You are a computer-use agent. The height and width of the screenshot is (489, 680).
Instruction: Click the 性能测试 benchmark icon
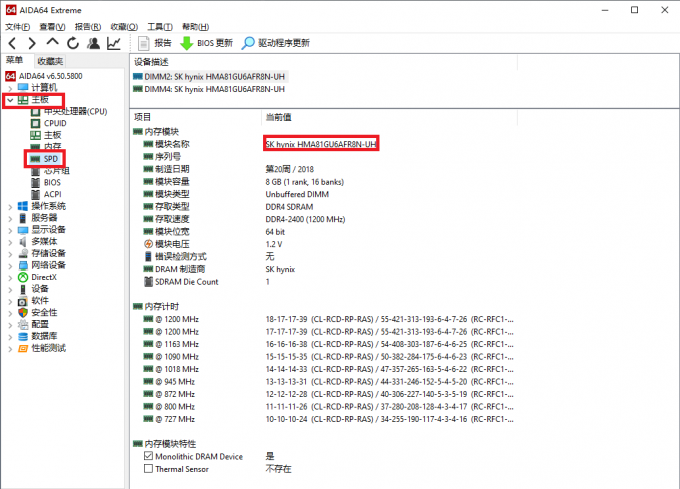pyautogui.click(x=23, y=348)
